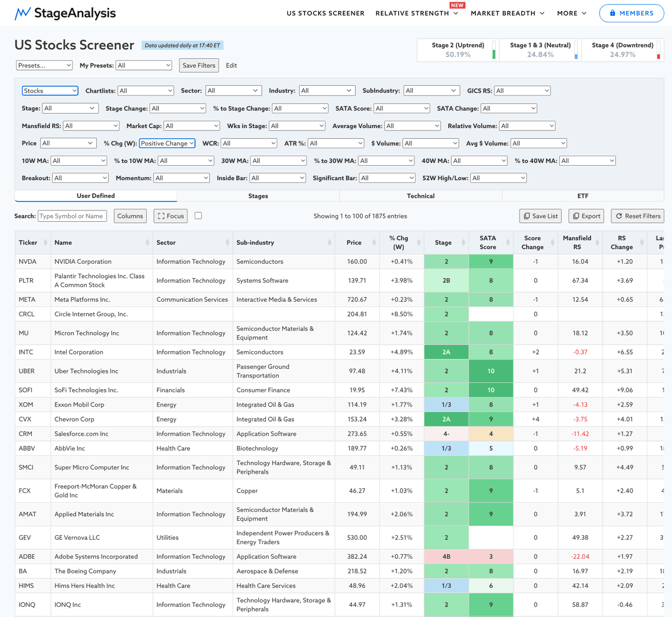Switch to the Stages tab
This screenshot has width=672, height=617.
coord(258,196)
